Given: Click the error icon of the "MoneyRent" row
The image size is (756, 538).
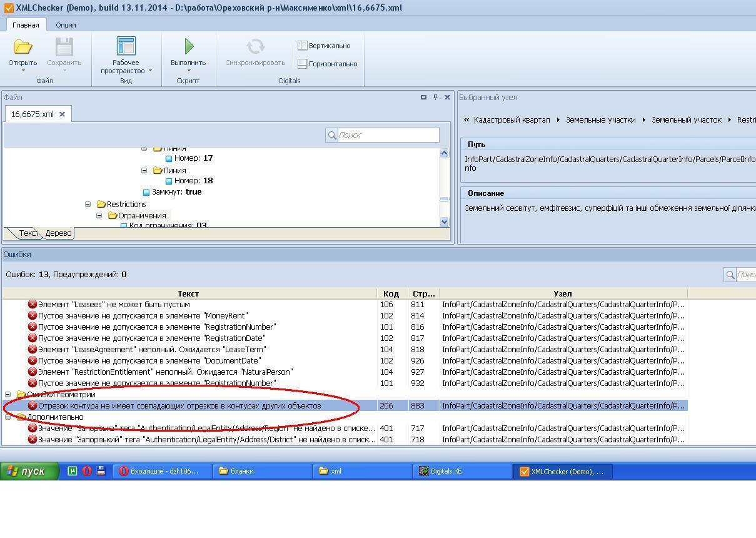Looking at the screenshot, I should pyautogui.click(x=33, y=316).
